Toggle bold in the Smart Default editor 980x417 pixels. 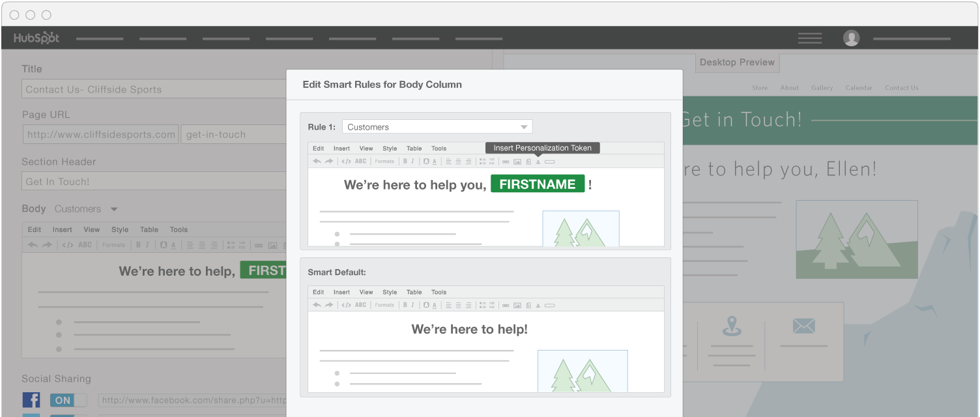405,305
